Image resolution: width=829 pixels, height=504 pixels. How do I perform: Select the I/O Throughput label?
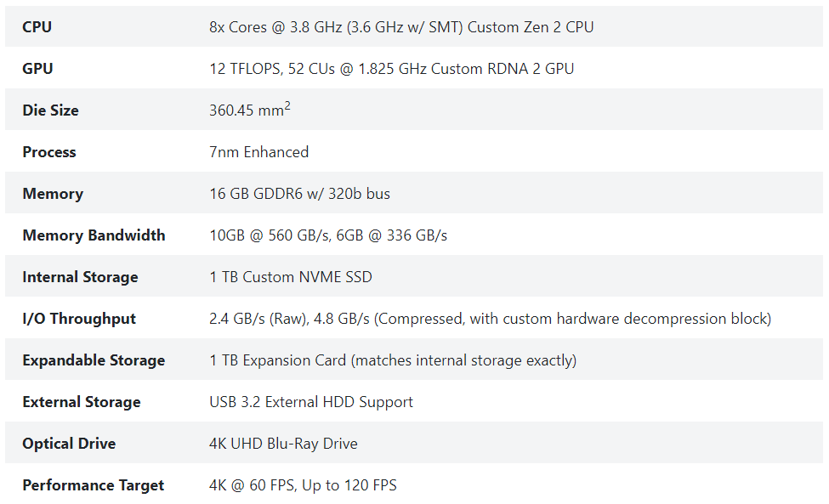79,319
